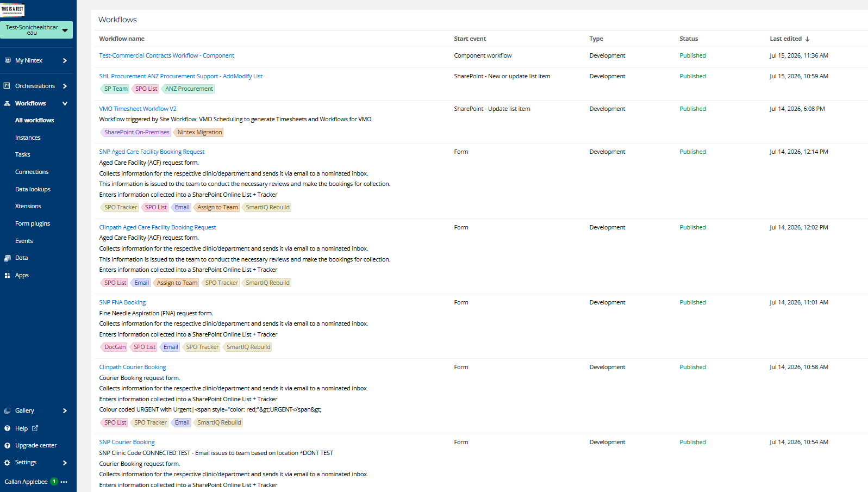Click the 'Jul 15, 2026, 11:36 AM' date
This screenshot has width=868, height=492.
pos(799,56)
